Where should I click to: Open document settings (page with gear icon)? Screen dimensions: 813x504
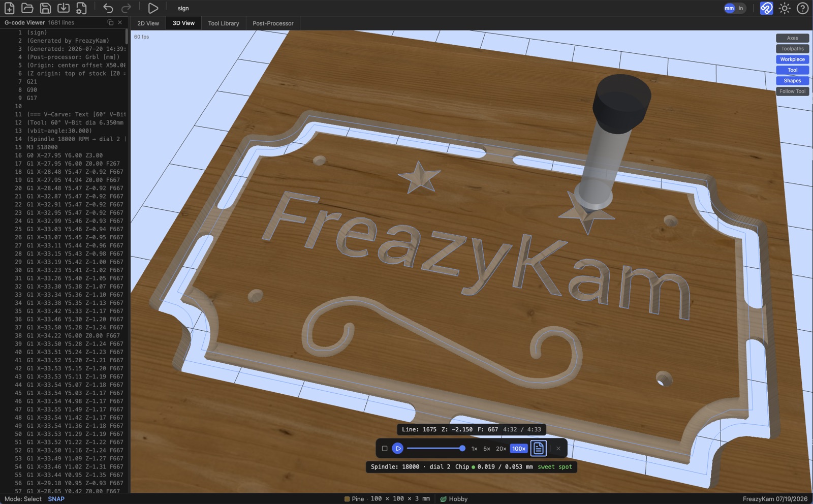81,8
